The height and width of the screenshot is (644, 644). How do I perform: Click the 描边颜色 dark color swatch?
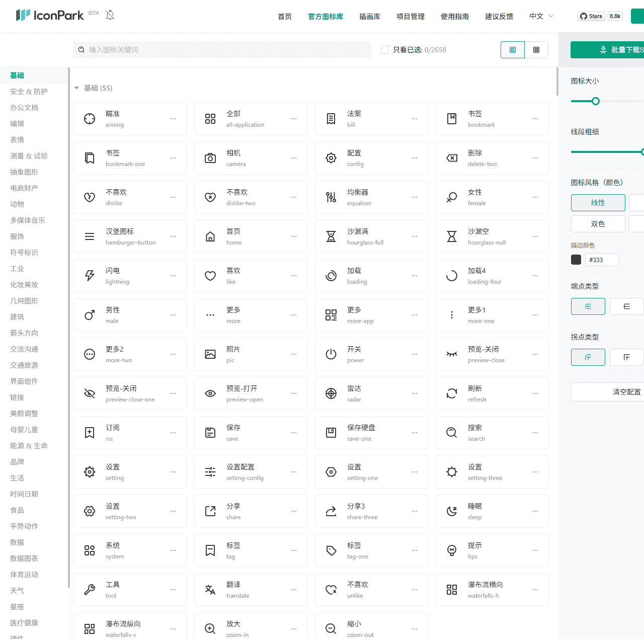pyautogui.click(x=576, y=260)
